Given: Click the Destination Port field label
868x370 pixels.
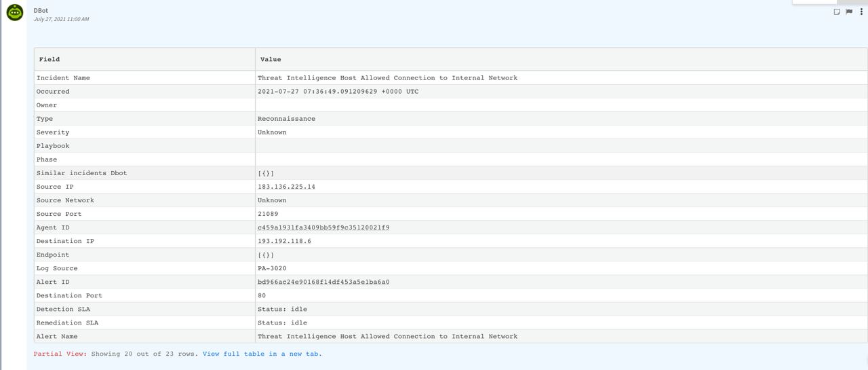Looking at the screenshot, I should pyautogui.click(x=69, y=295).
